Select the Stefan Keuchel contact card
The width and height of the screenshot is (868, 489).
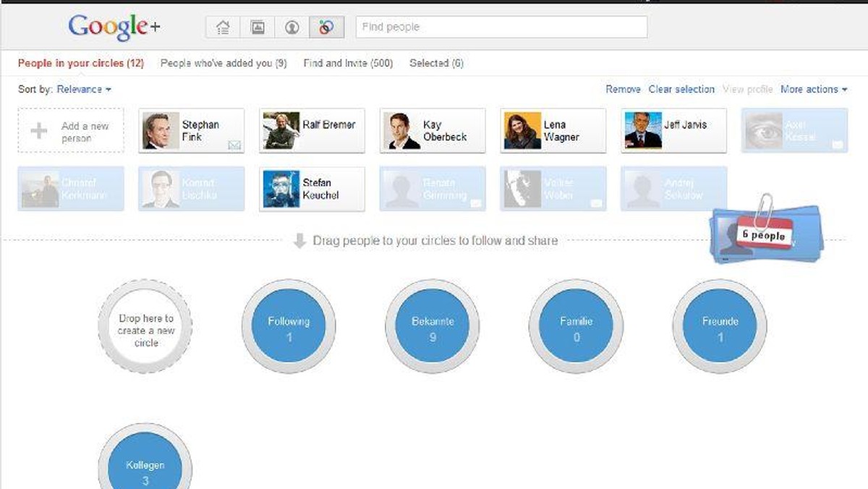tap(312, 189)
